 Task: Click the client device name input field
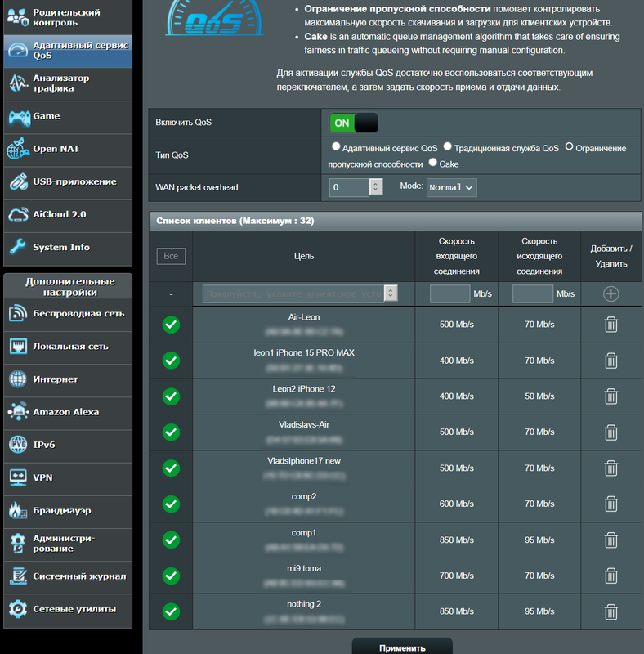293,293
